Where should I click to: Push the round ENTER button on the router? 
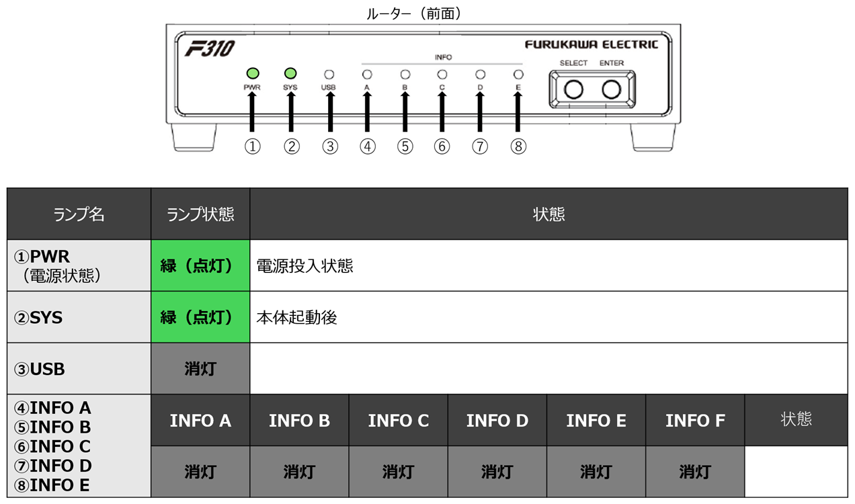coord(611,89)
